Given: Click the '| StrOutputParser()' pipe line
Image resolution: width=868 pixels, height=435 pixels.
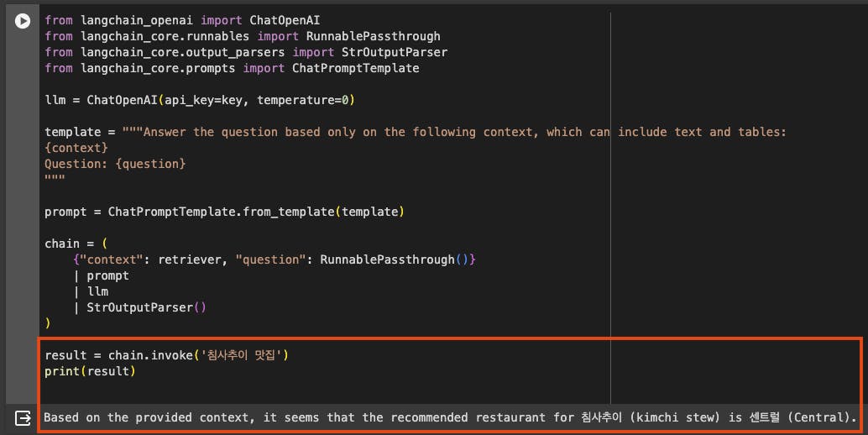Looking at the screenshot, I should [140, 307].
